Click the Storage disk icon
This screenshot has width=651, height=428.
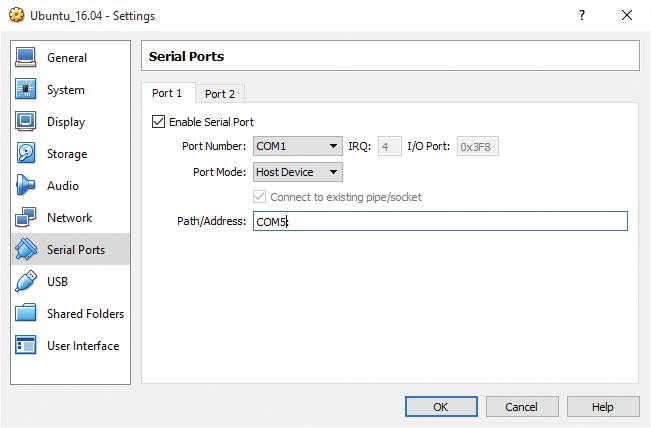[x=26, y=153]
